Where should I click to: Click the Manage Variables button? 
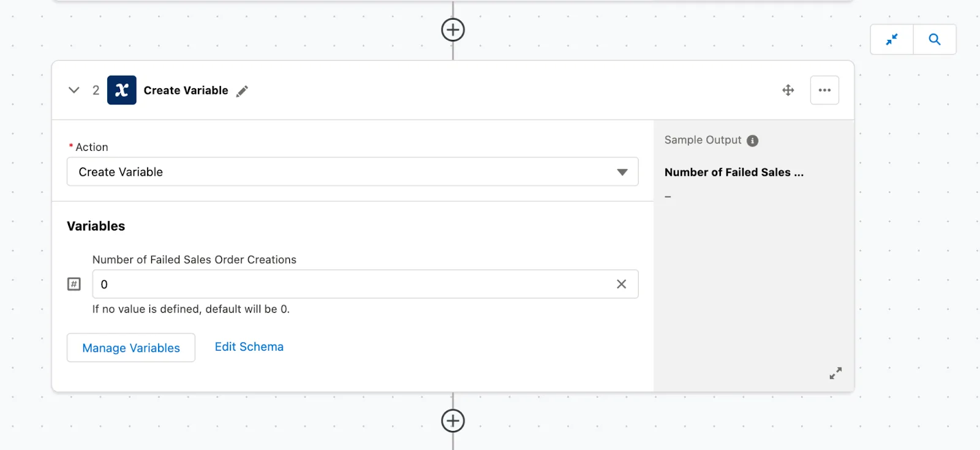(x=131, y=348)
